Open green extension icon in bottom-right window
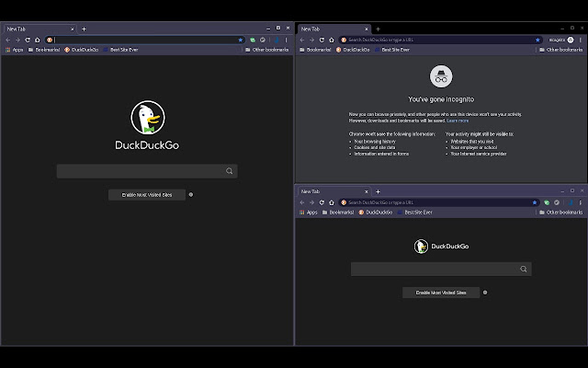Screen dimensions: 588x368 tap(547, 202)
